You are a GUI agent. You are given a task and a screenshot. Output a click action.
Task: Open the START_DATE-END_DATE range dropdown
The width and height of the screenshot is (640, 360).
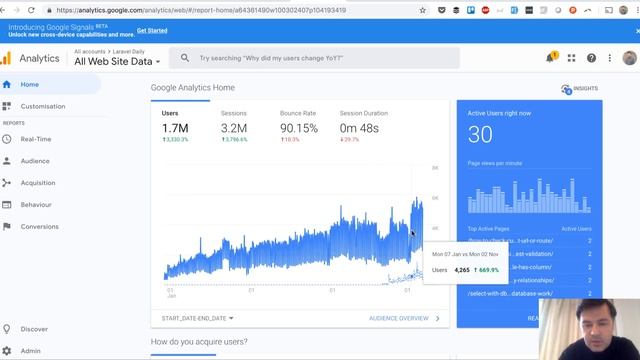(198, 318)
